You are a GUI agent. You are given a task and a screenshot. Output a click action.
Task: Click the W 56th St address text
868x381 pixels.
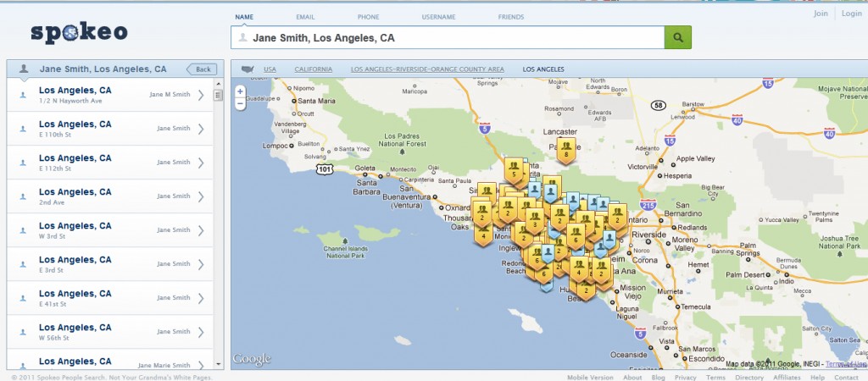click(53, 338)
